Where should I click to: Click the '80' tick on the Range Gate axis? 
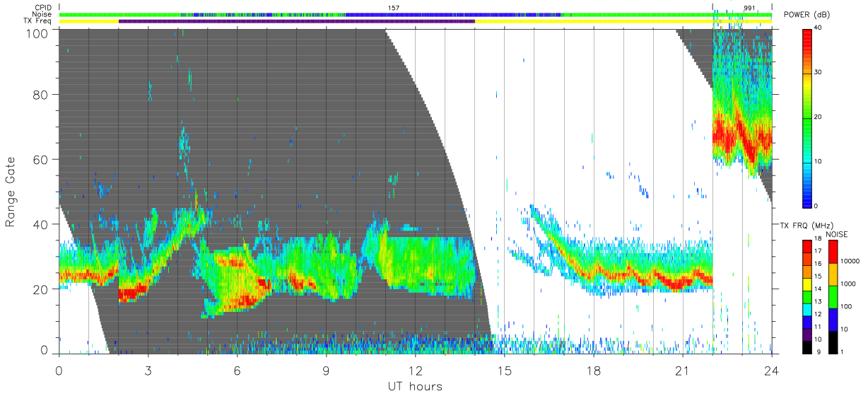(41, 95)
